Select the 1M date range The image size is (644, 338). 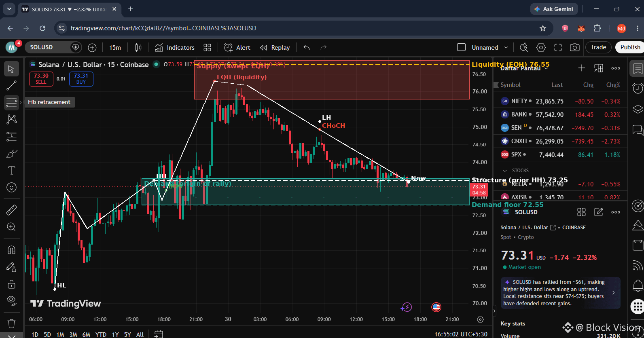pos(60,334)
